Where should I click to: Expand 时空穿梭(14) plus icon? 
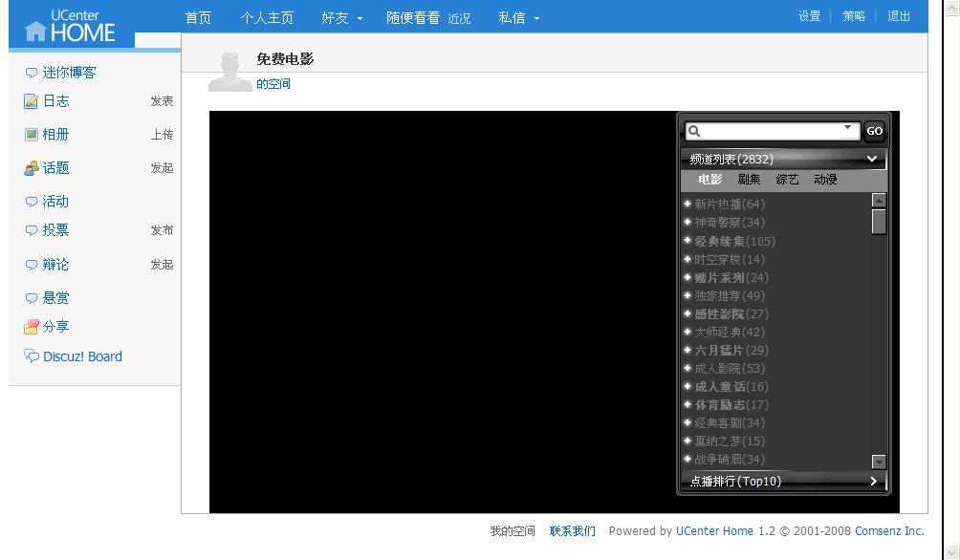[687, 259]
